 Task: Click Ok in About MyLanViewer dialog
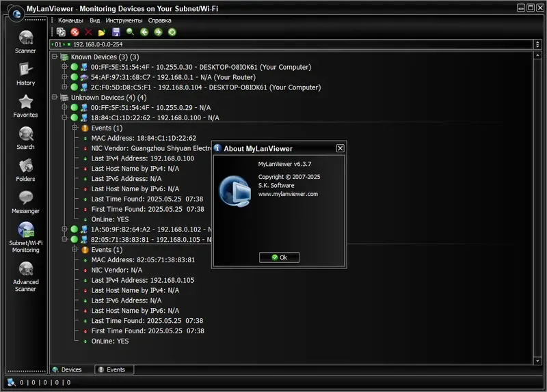tap(279, 257)
